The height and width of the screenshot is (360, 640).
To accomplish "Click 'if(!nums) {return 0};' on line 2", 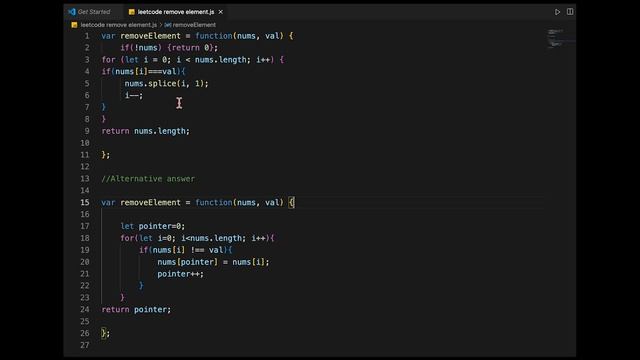I will point(169,48).
